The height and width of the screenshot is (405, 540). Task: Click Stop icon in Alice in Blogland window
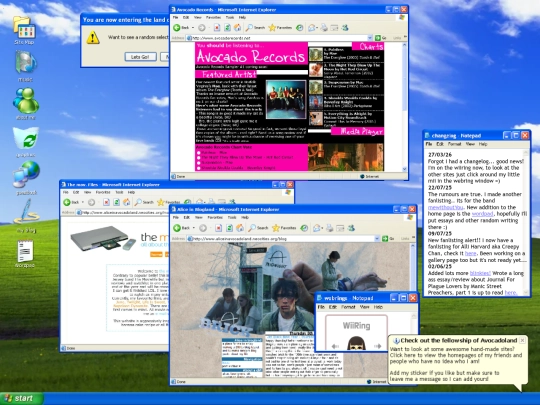pos(218,228)
